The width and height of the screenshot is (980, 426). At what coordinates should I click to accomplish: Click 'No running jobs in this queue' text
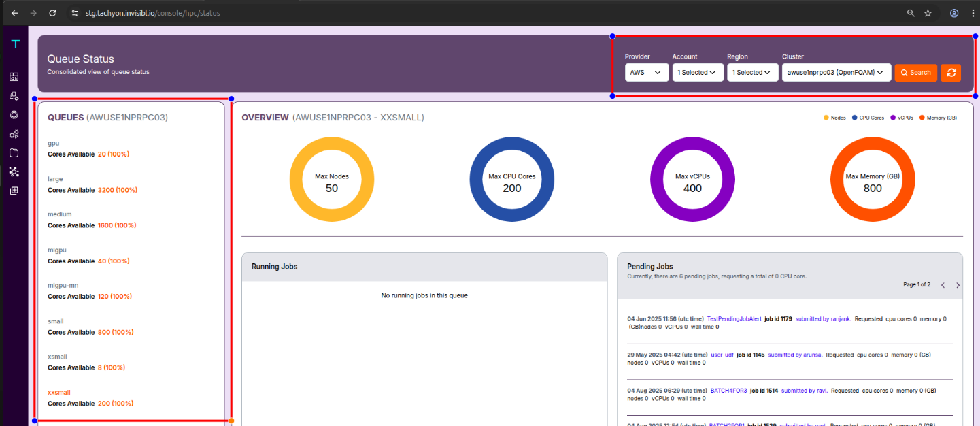(x=424, y=295)
